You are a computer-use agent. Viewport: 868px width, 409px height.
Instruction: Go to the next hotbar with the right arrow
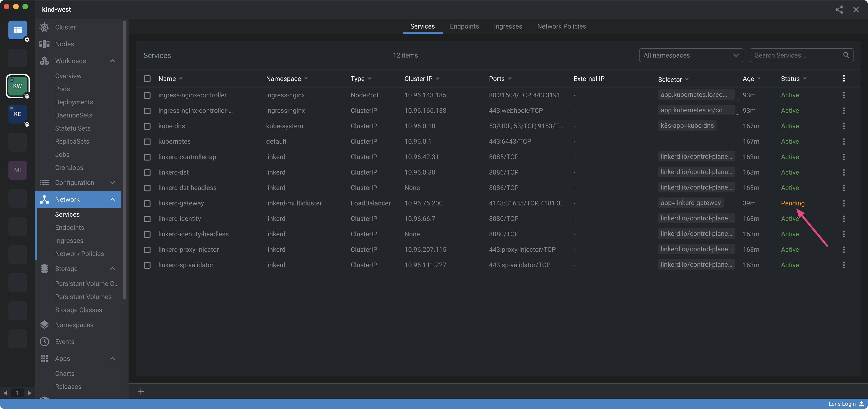[30, 393]
